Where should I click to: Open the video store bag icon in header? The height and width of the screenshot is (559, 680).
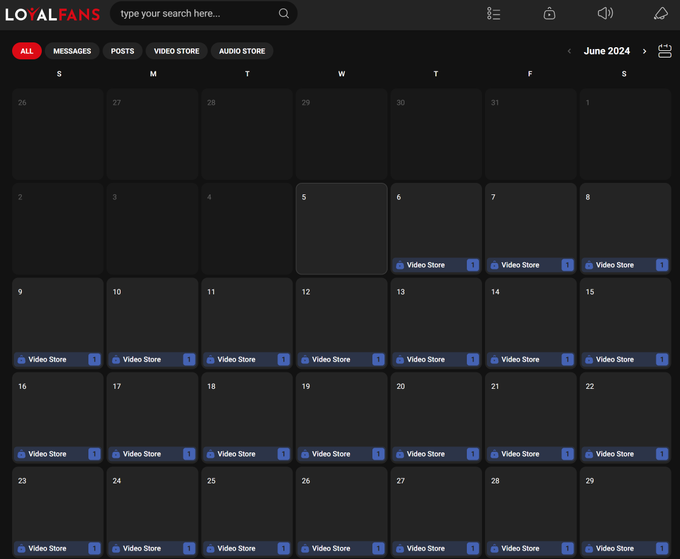point(549,13)
